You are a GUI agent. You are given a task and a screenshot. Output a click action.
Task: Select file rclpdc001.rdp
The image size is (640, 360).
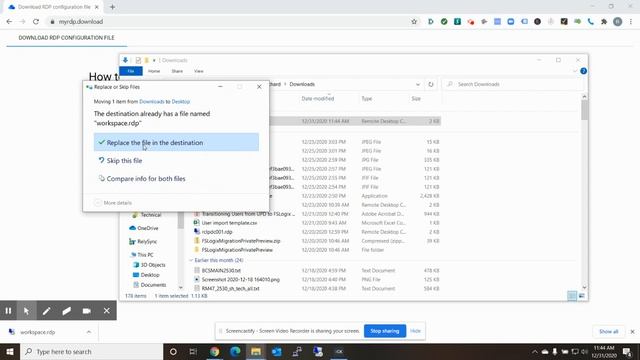point(217,232)
